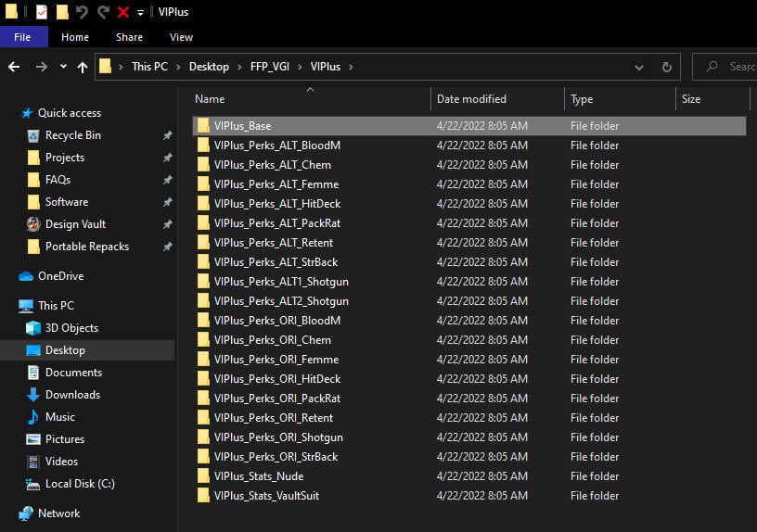Image resolution: width=757 pixels, height=532 pixels.
Task: Click the red Delete X icon
Action: [x=123, y=11]
